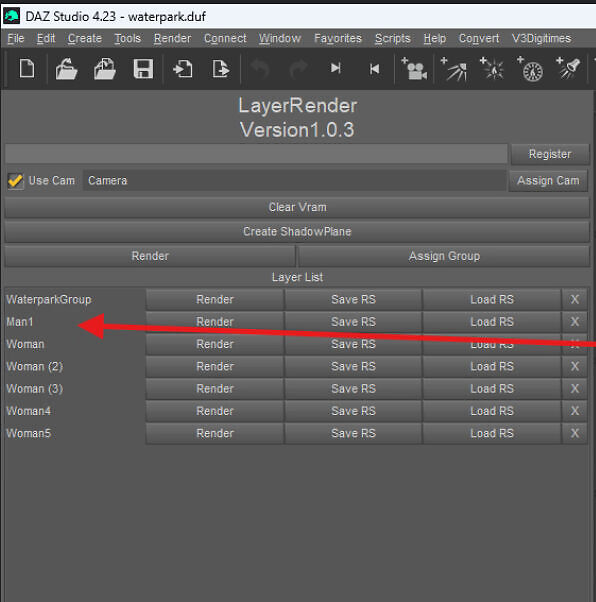Open the File menu
This screenshot has width=596, height=602.
(16, 38)
